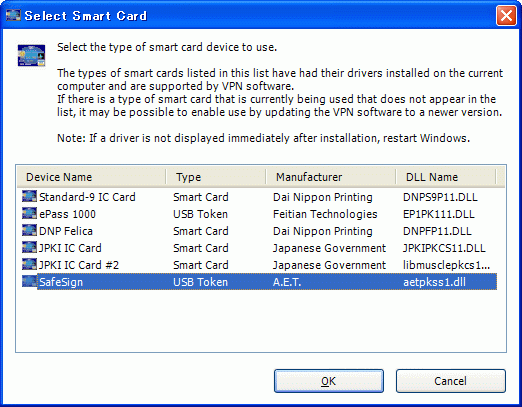Click the JPKIPKCS11.DLL cell
Viewport: 522px width, 407px height.
444,248
